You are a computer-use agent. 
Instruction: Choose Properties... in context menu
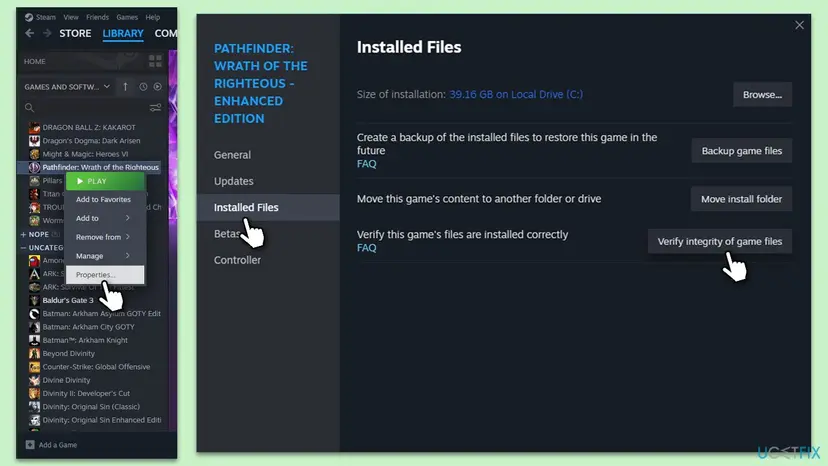105,275
